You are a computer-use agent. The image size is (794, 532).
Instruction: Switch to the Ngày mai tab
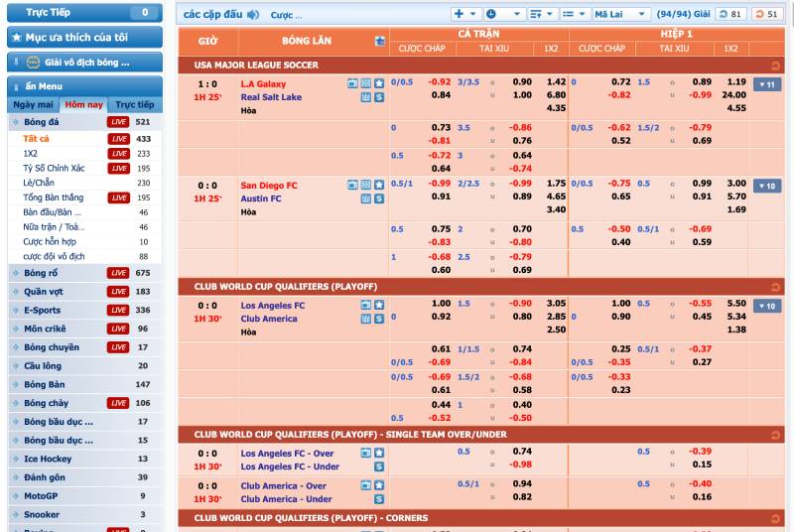click(x=33, y=104)
